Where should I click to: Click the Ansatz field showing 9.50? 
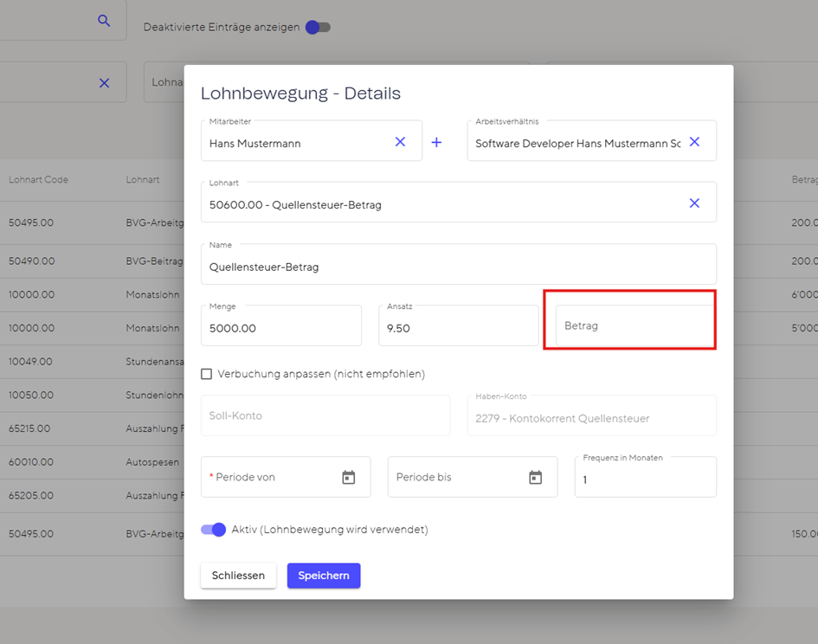pos(459,325)
